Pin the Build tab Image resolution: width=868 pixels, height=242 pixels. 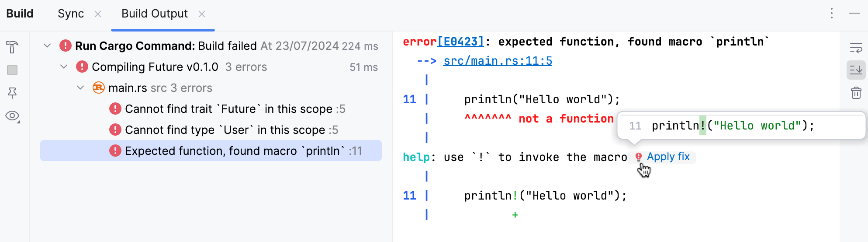tap(12, 93)
